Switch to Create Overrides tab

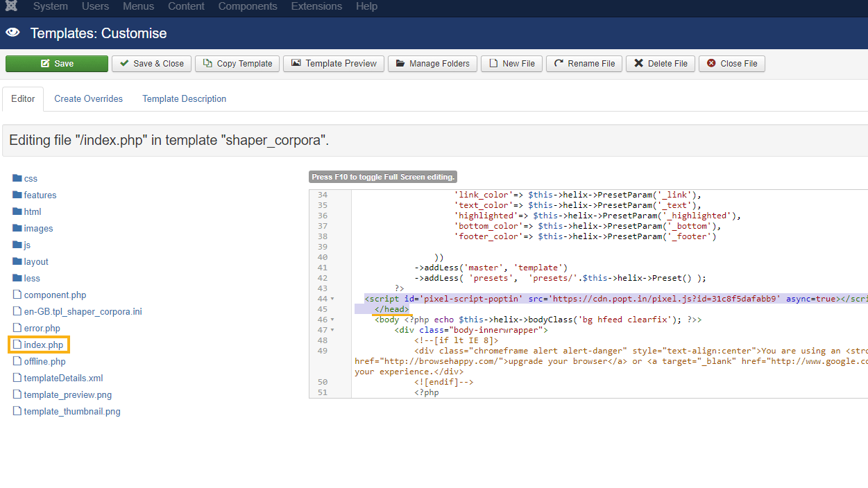pyautogui.click(x=89, y=99)
